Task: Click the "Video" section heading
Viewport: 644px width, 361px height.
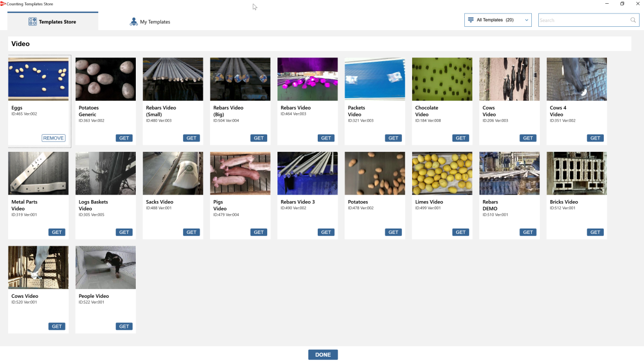Action: pos(20,44)
